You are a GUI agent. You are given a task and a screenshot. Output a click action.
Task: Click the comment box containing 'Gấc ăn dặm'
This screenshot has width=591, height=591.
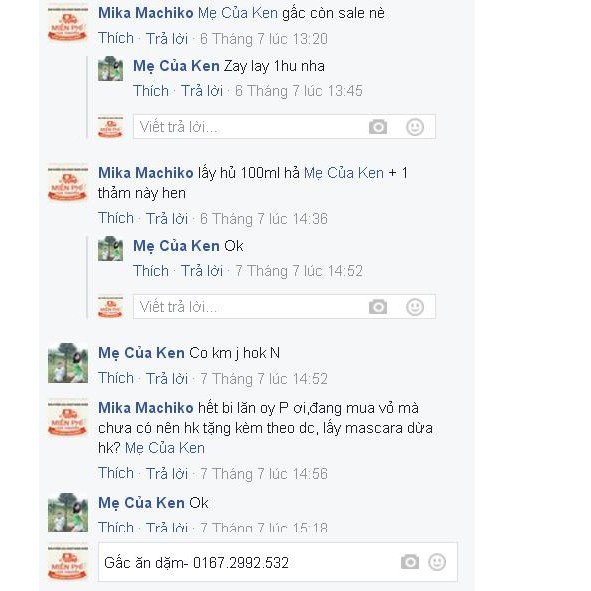click(278, 562)
